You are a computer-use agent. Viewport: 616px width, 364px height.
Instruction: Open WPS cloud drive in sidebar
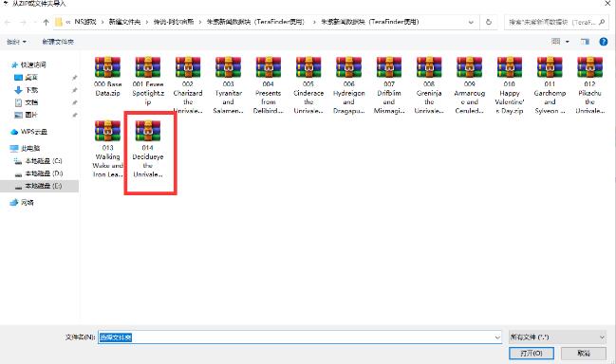click(29, 132)
